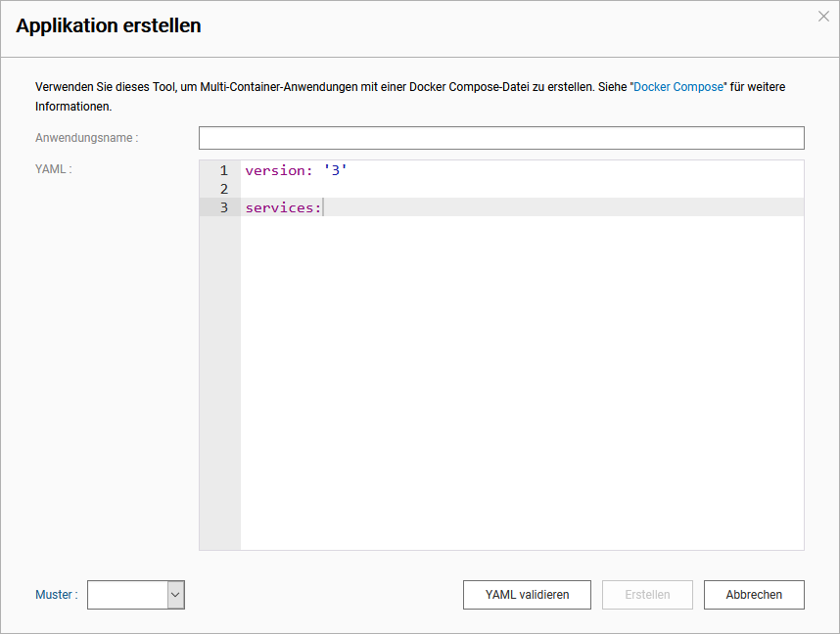Click line number 2 in gutter

click(x=223, y=189)
